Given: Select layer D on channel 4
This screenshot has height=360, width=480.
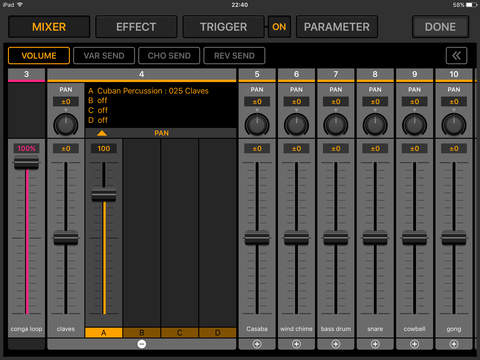Looking at the screenshot, I should click(x=218, y=333).
